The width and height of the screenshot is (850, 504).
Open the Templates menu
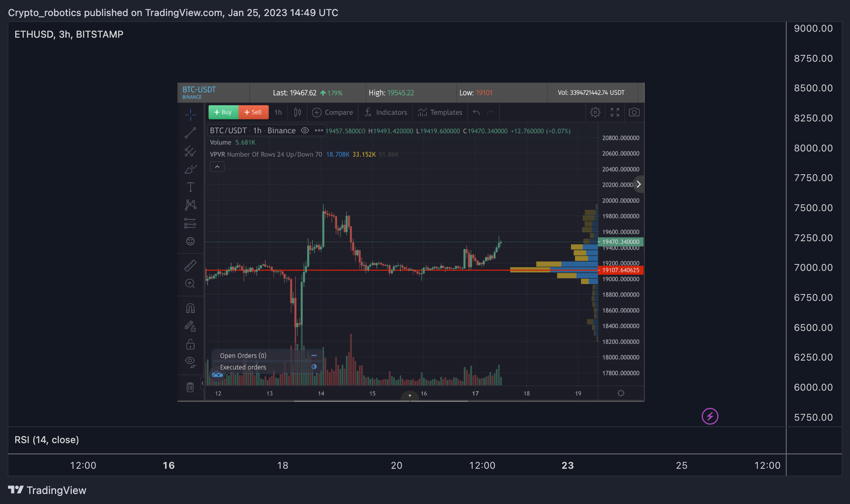point(440,112)
